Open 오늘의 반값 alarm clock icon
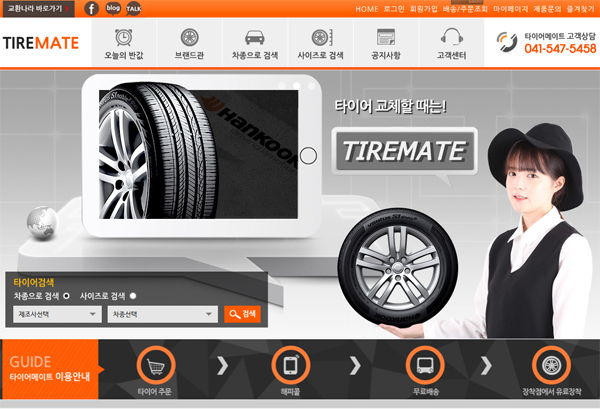 coord(125,38)
